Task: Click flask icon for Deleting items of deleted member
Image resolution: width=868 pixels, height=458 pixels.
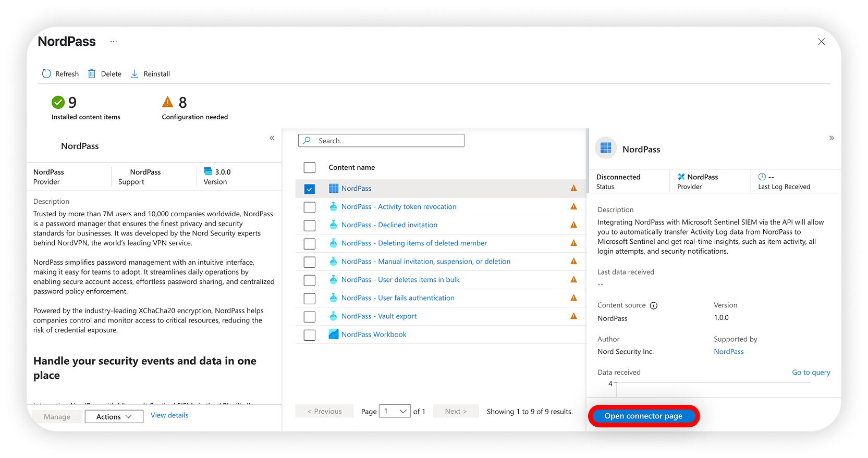Action: coord(334,243)
